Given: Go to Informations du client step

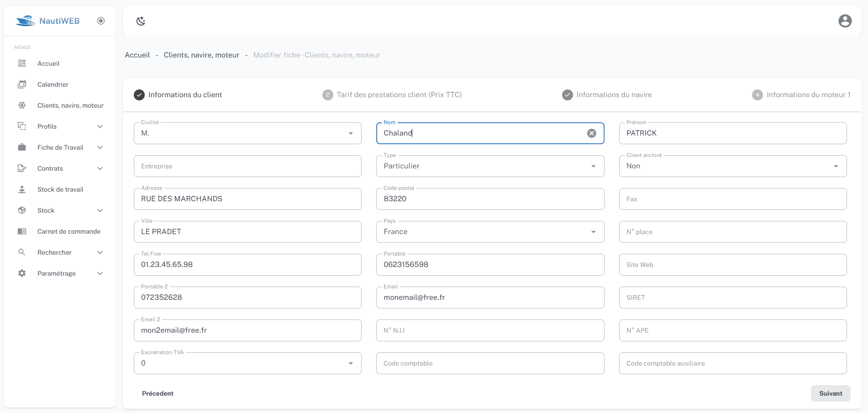Looking at the screenshot, I should [178, 95].
